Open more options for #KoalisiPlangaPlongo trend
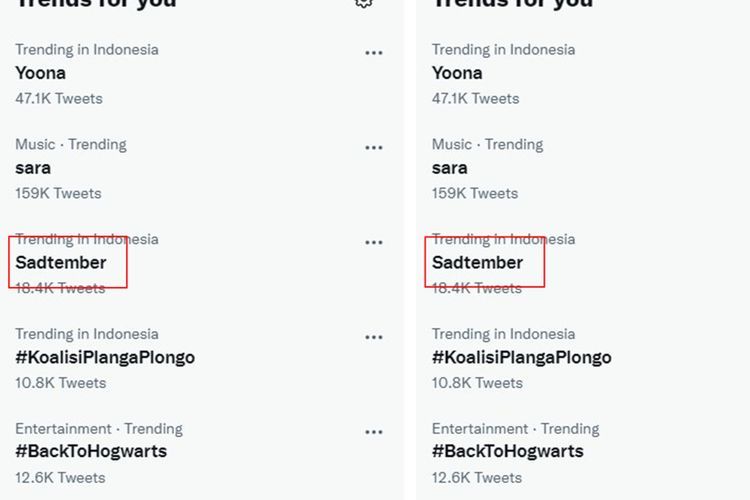 click(x=374, y=337)
